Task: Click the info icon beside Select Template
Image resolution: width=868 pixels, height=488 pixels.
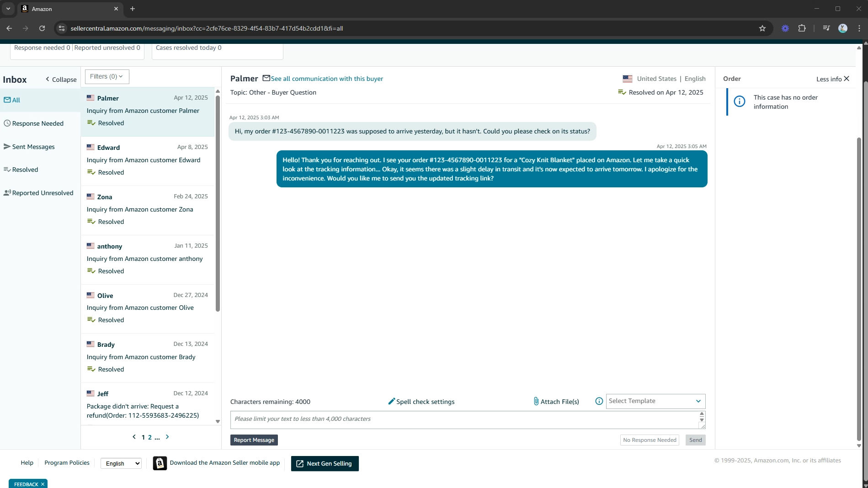Action: click(x=599, y=401)
